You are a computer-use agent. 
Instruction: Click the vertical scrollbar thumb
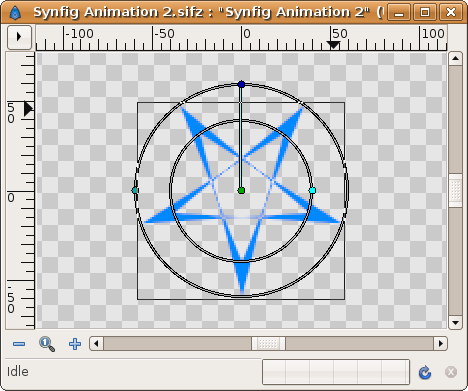(x=455, y=190)
